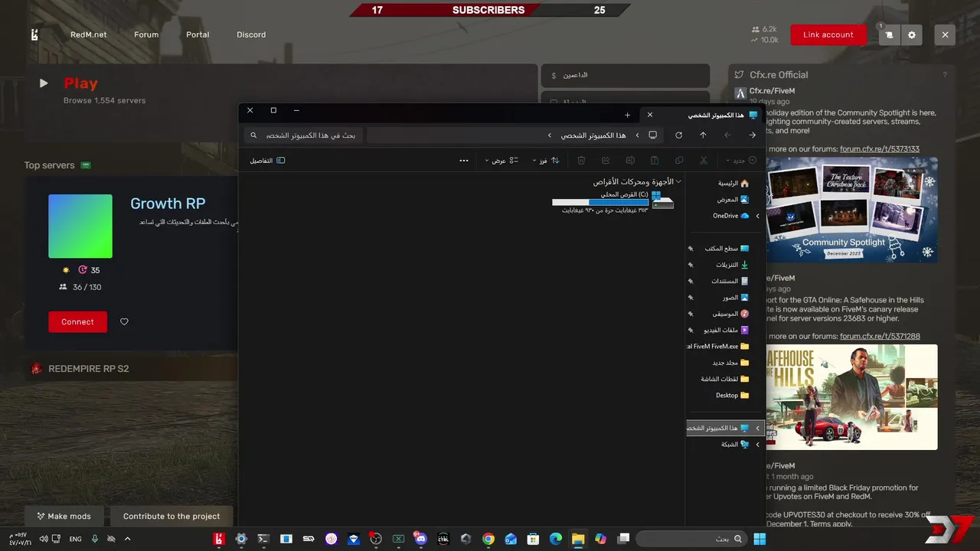This screenshot has height=551, width=980.
Task: Click the Play triangle icon in RedM
Action: 44,83
